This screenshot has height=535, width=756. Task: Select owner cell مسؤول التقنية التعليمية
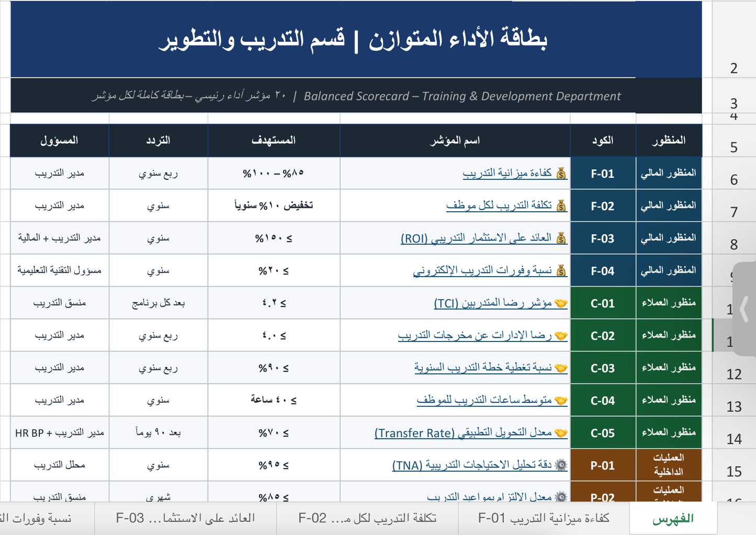coord(59,270)
